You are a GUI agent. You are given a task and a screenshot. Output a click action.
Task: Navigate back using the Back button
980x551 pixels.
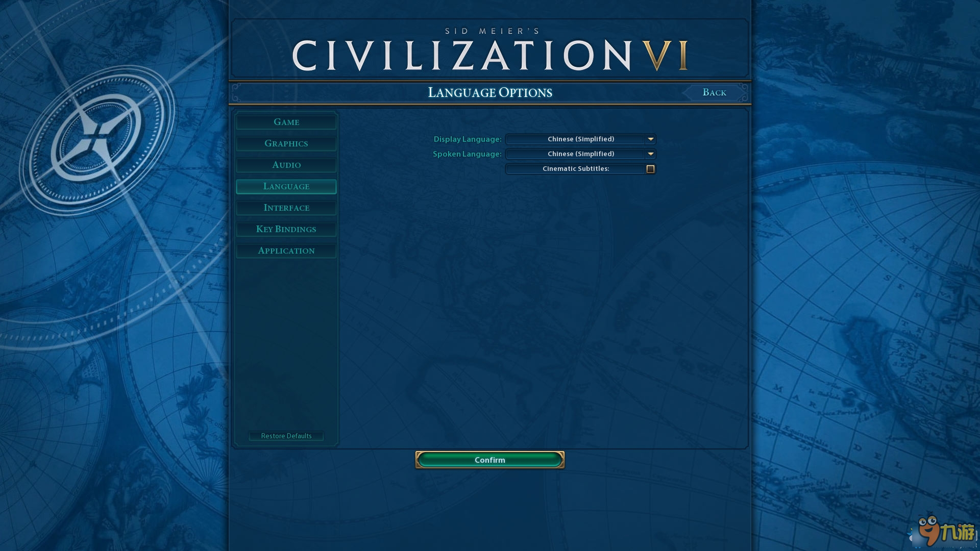click(714, 92)
